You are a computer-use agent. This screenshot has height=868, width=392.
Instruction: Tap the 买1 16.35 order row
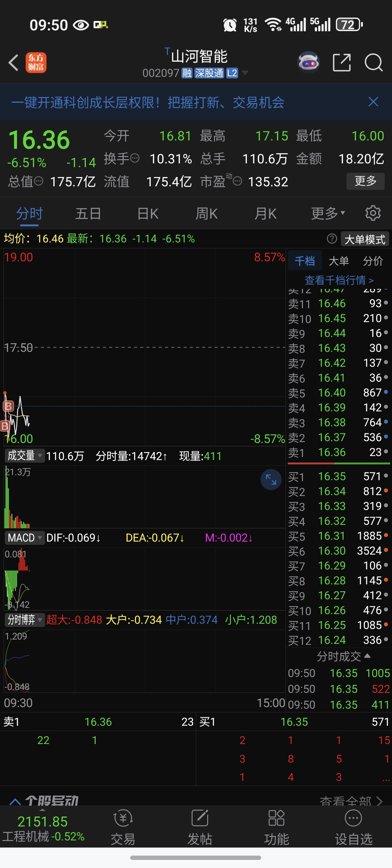tap(338, 476)
